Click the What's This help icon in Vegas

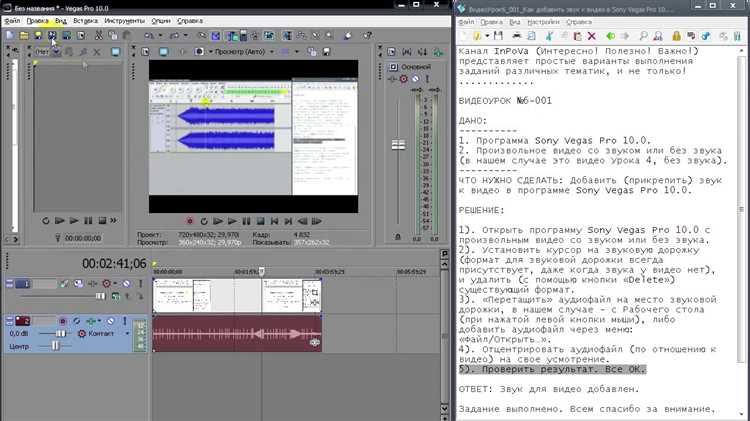pos(367,35)
